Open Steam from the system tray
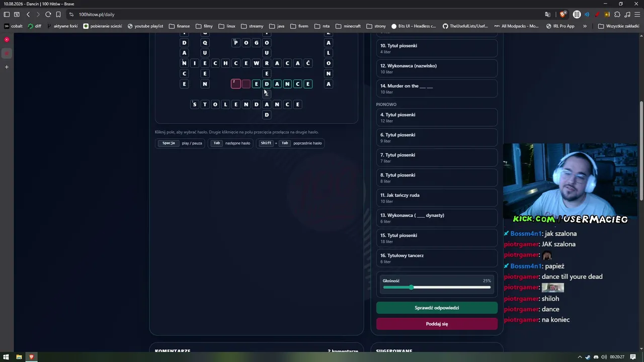The image size is (644, 362). pyautogui.click(x=588, y=357)
